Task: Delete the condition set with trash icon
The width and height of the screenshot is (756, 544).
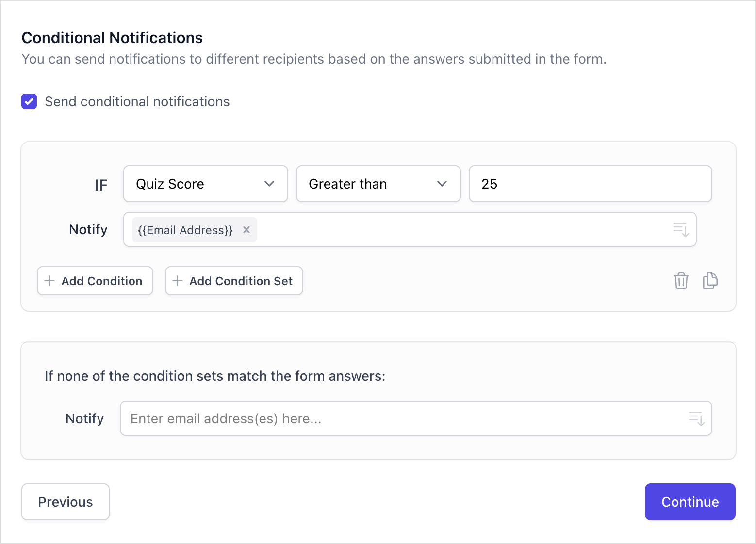Action: (681, 281)
